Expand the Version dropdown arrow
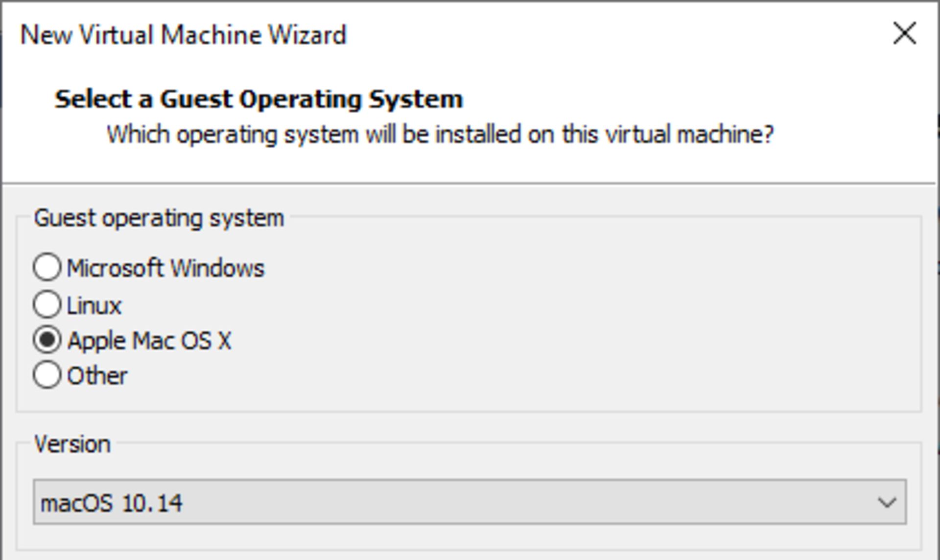Screen dimensions: 940x560 click(x=887, y=502)
